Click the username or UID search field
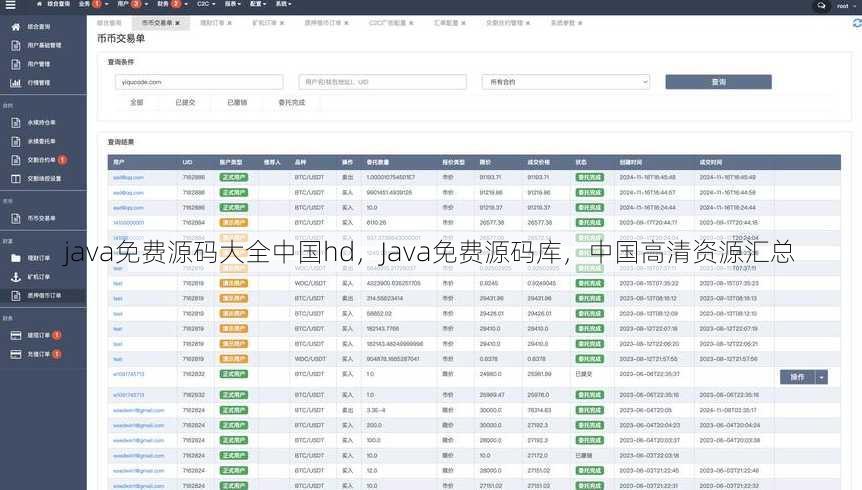 [x=383, y=82]
